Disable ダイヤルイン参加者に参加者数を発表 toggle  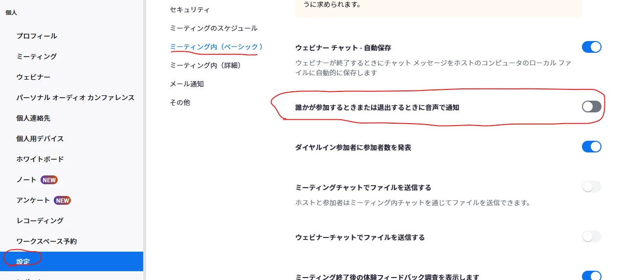click(x=591, y=147)
